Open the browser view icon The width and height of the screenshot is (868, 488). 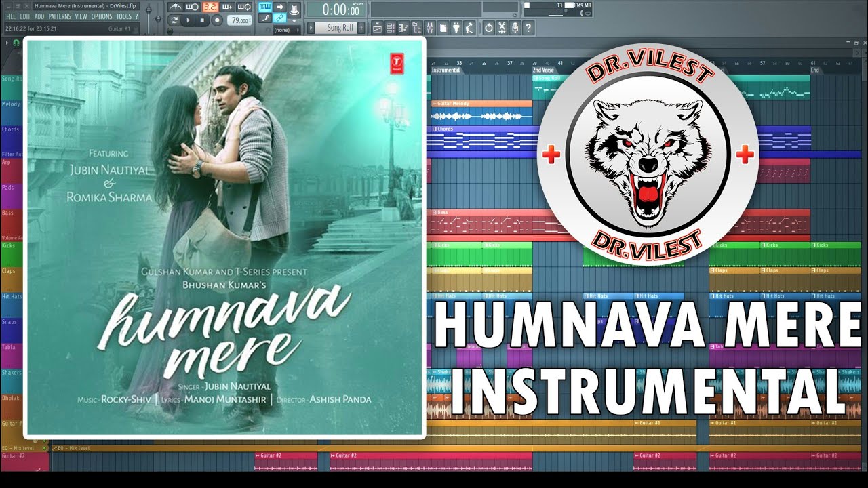pyautogui.click(x=416, y=28)
